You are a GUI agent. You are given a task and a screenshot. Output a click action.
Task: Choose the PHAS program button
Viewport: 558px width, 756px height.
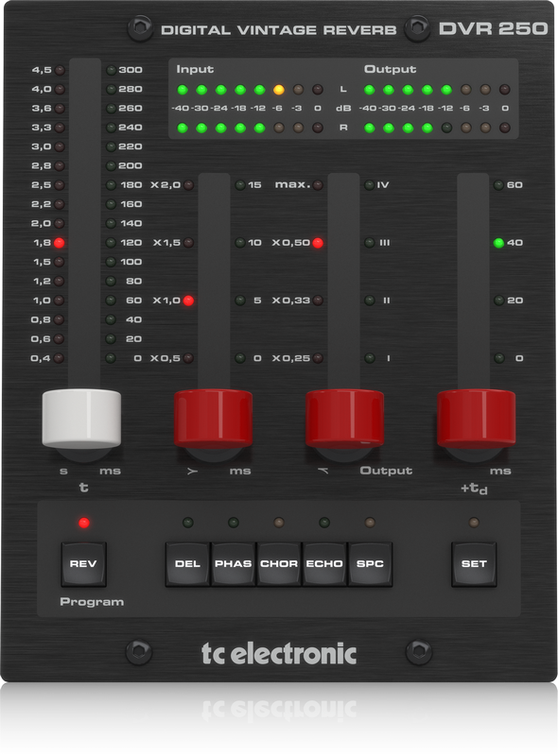click(x=234, y=563)
